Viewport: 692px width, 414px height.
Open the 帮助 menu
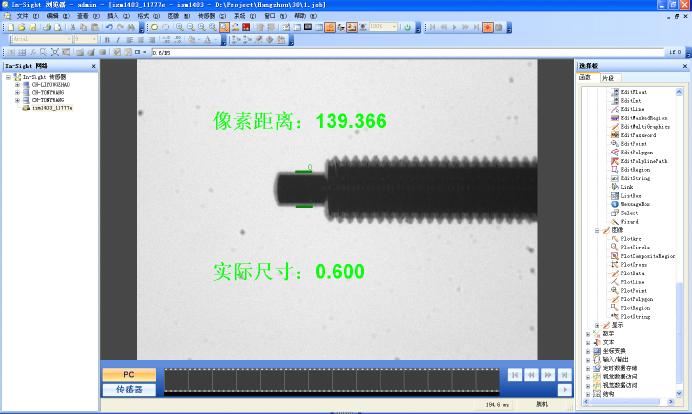click(305, 16)
